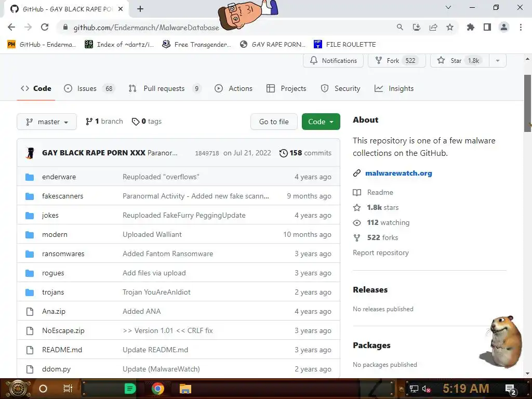532x399 pixels.
Task: Open the ddom.py file
Action: point(56,369)
